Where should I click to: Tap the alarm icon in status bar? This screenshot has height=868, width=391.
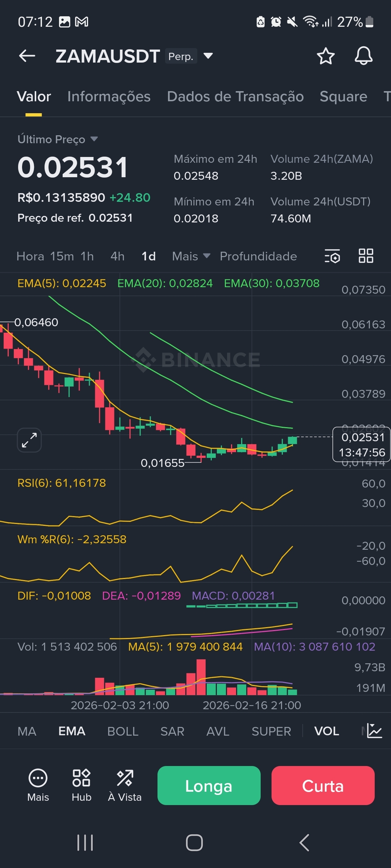point(276,22)
